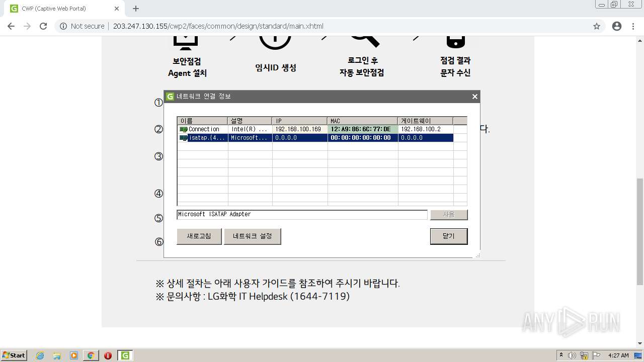Image resolution: width=644 pixels, height=362 pixels.
Task: Sort by 게이트웨이 column header
Action: (426, 121)
